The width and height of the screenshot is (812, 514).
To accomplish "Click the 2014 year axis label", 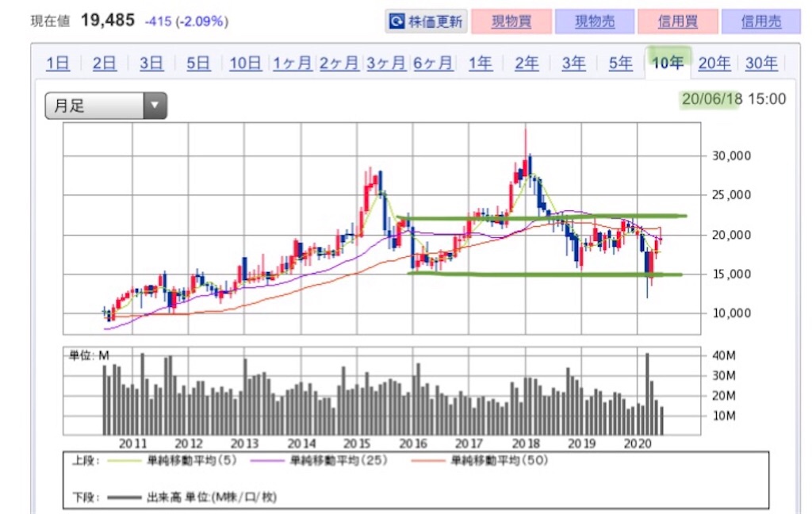I will click(x=301, y=444).
